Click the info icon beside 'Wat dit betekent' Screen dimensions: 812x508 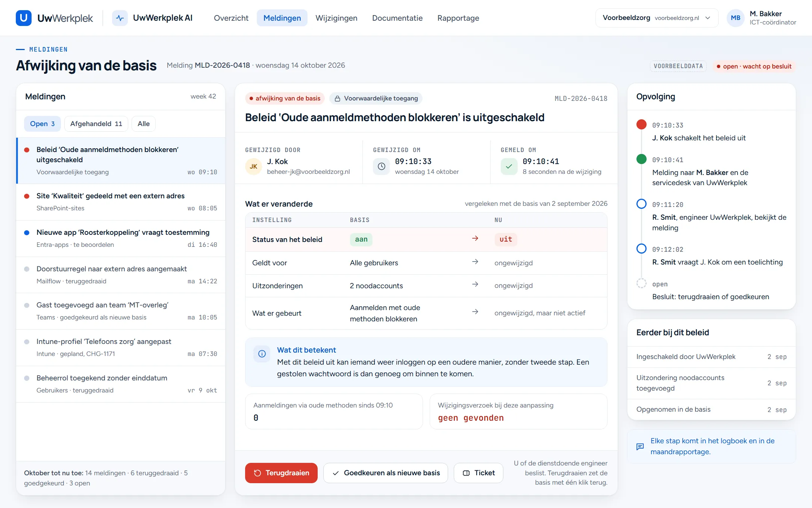tap(262, 354)
